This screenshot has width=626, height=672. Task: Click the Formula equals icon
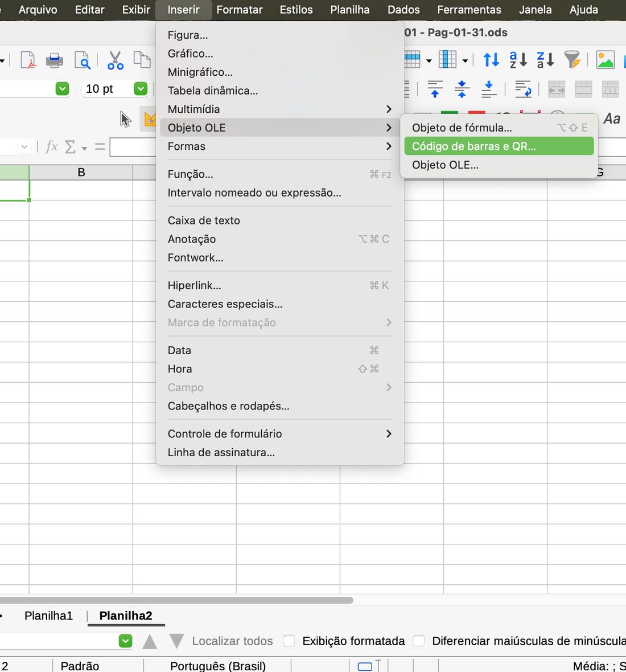(100, 147)
